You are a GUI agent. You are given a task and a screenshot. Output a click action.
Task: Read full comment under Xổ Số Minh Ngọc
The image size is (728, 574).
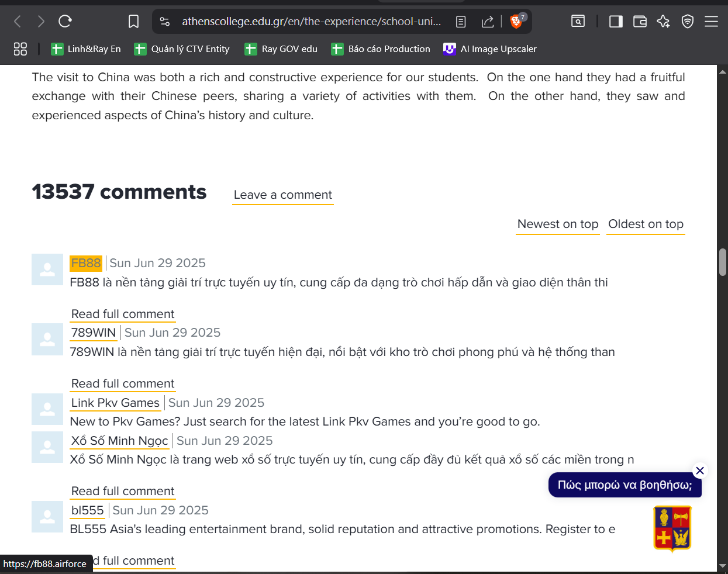[123, 492]
